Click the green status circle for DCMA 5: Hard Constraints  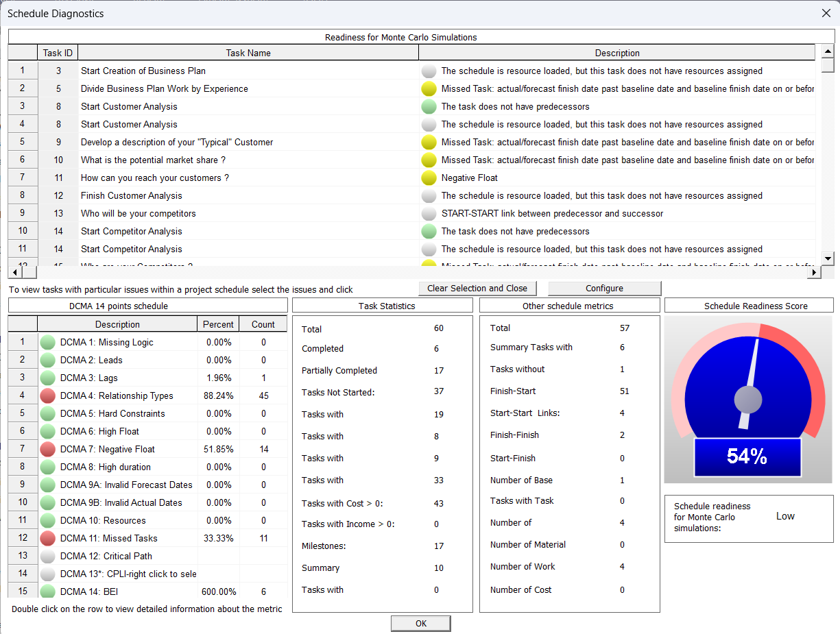47,413
